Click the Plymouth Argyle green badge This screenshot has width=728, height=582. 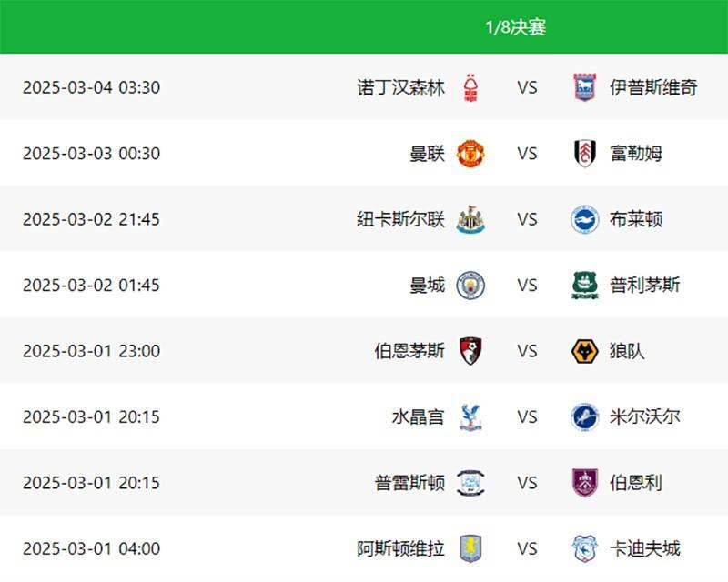[584, 285]
